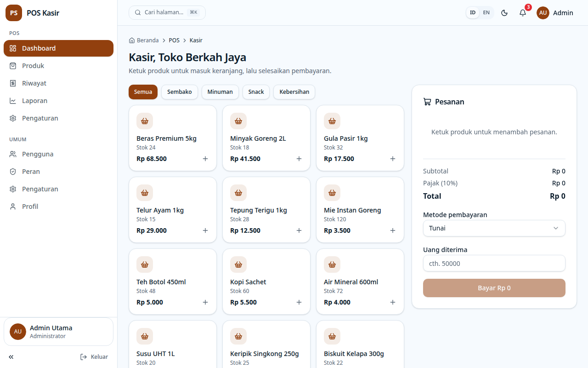
Task: Collapse the sidebar with double-chevron icon
Action: click(x=11, y=357)
